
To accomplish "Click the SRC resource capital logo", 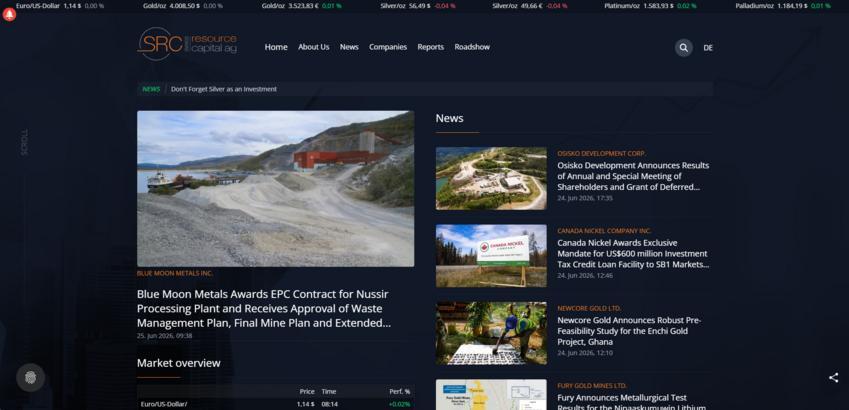I will (x=187, y=44).
